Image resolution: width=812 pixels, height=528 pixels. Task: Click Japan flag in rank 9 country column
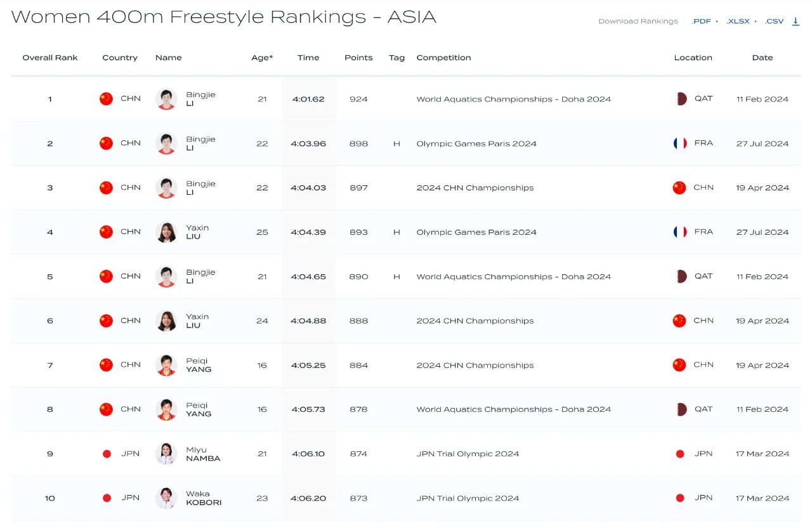[107, 454]
